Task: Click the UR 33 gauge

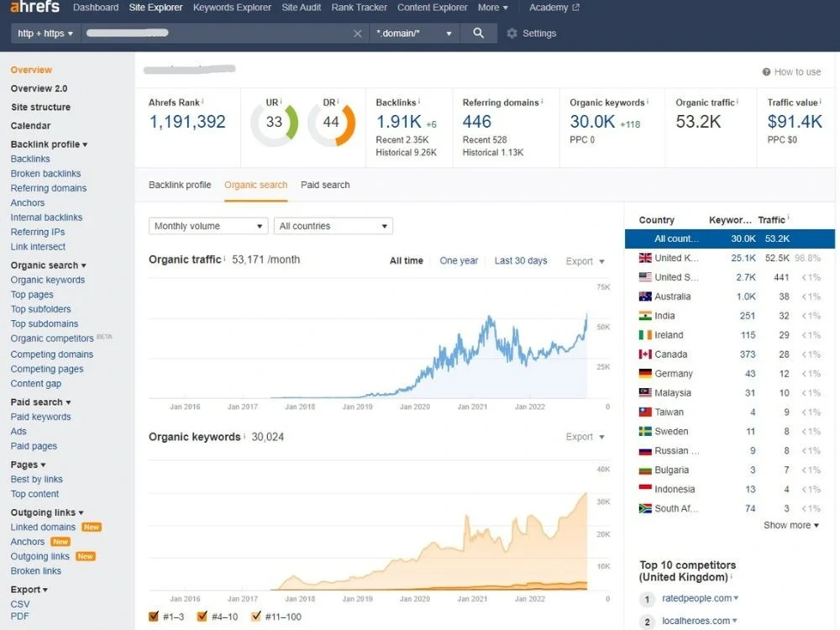Action: [275, 123]
